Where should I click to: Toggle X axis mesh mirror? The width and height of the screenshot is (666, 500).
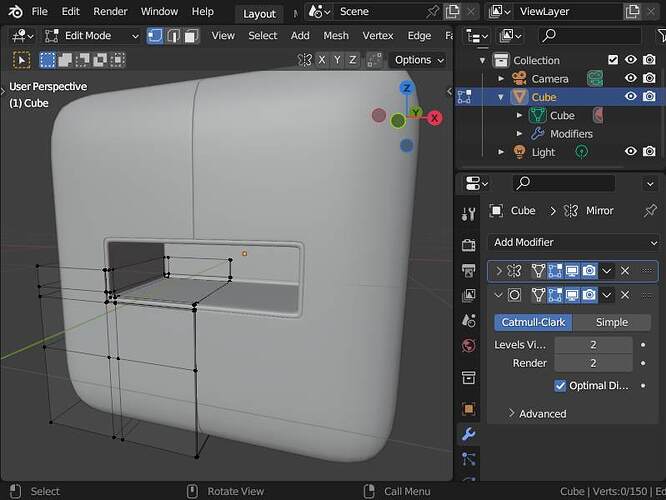pyautogui.click(x=322, y=60)
